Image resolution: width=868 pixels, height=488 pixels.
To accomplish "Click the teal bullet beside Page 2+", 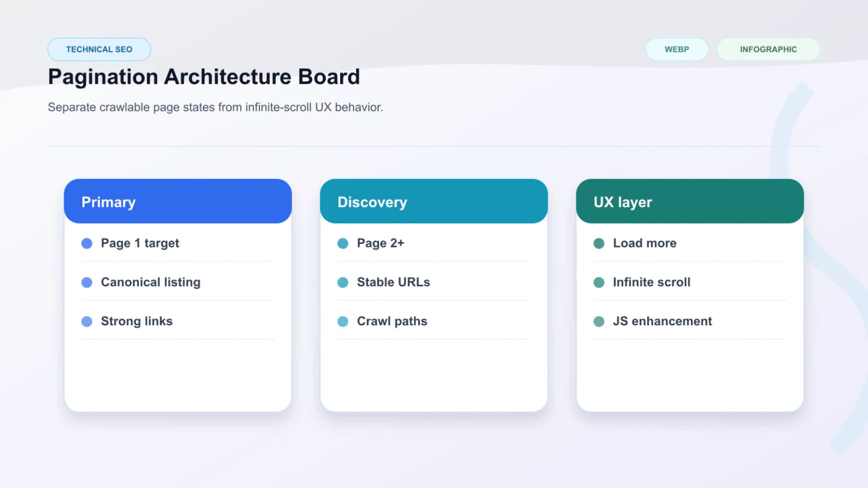I will (343, 243).
